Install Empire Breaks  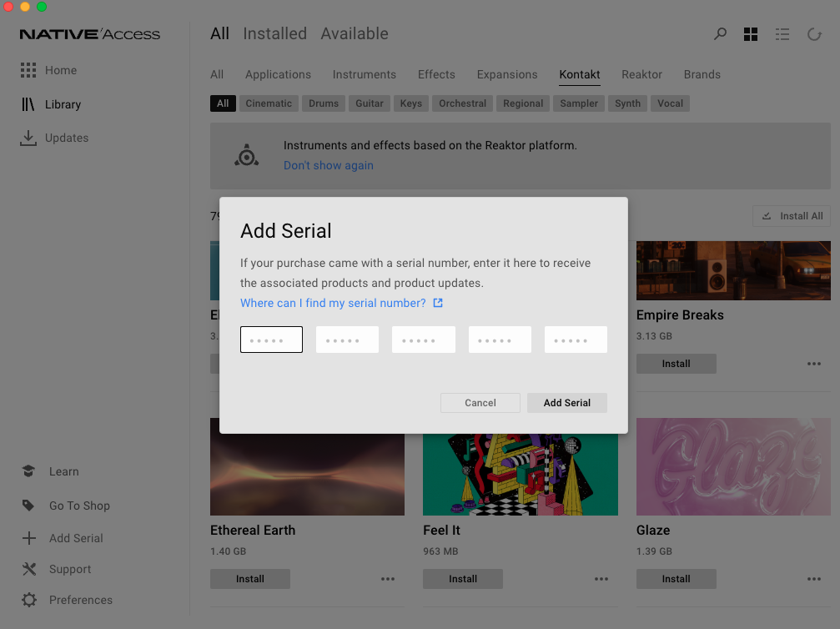pos(676,364)
